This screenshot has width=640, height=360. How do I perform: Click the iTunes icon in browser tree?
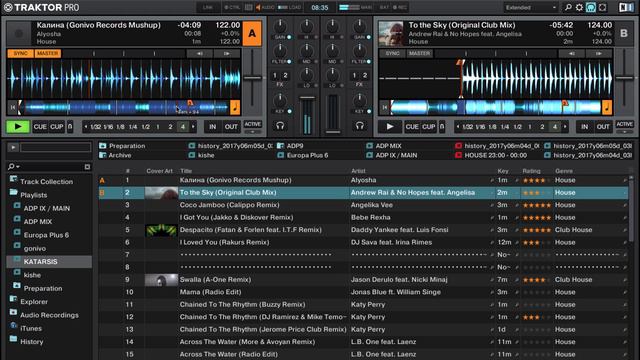point(13,326)
